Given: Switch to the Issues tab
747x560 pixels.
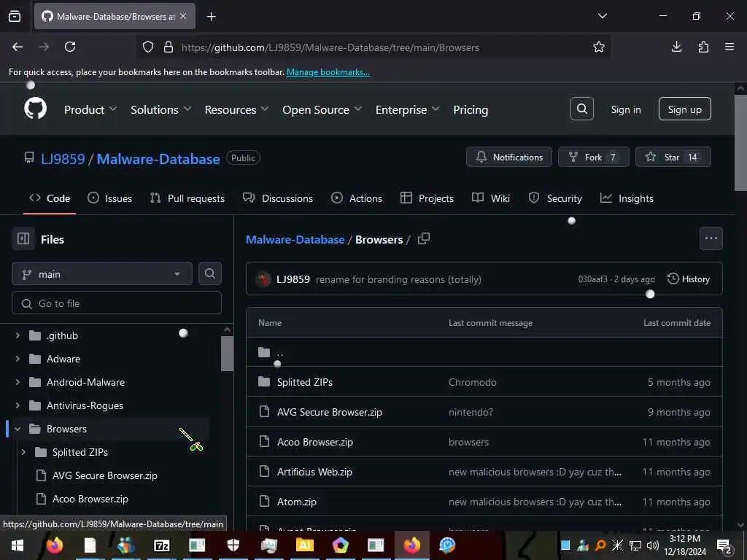Looking at the screenshot, I should tap(110, 198).
